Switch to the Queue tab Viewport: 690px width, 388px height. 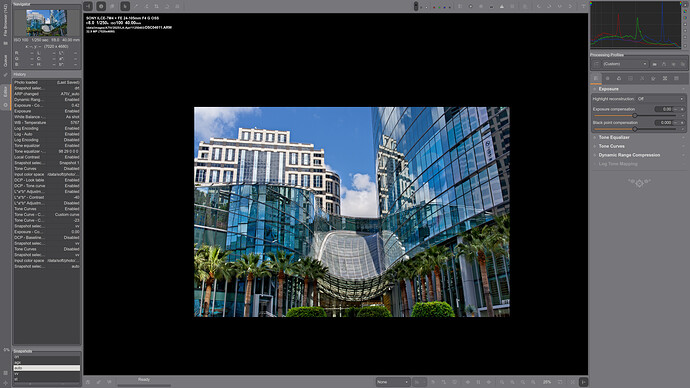coord(5,60)
